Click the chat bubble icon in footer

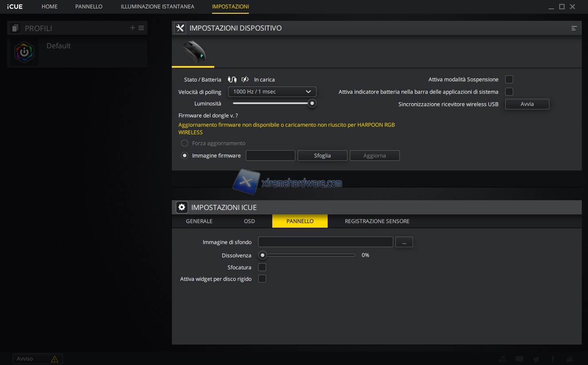(519, 359)
